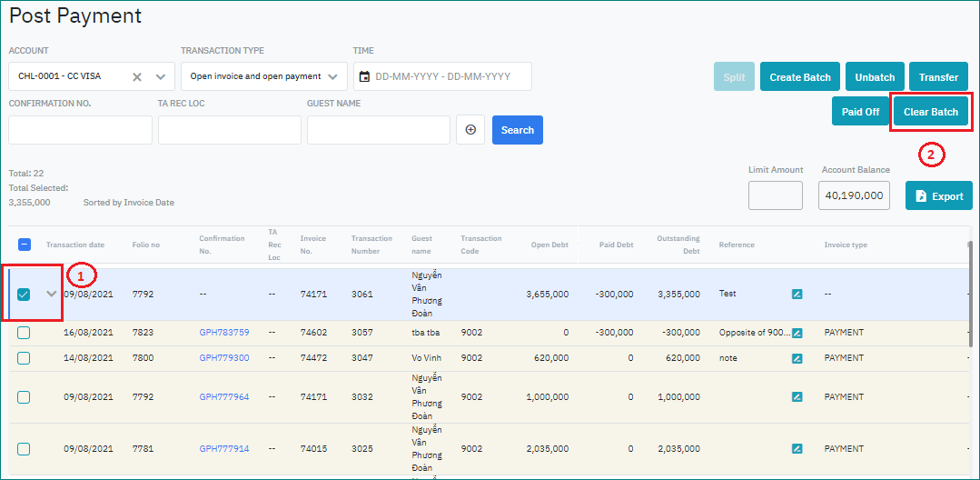
Task: Toggle the select-all checkbox in table header
Action: click(x=25, y=245)
